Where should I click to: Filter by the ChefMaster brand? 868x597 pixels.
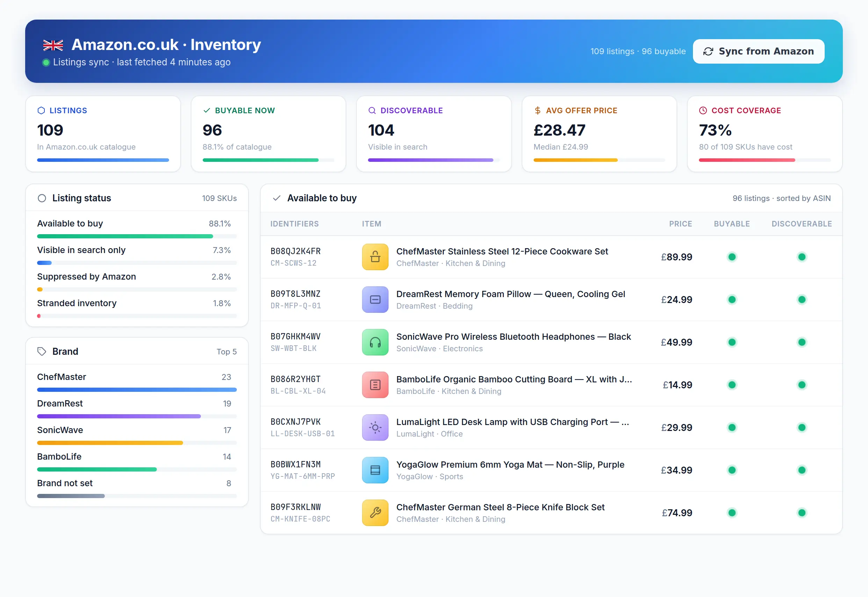pyautogui.click(x=137, y=382)
